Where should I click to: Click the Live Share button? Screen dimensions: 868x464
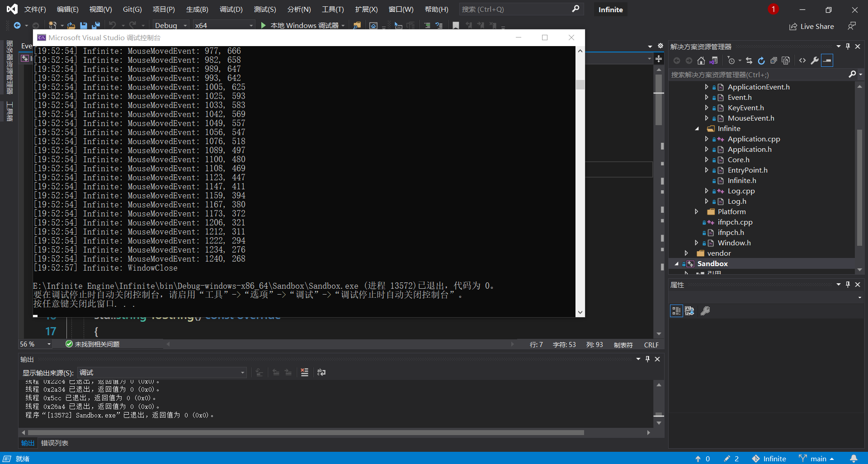pyautogui.click(x=812, y=26)
